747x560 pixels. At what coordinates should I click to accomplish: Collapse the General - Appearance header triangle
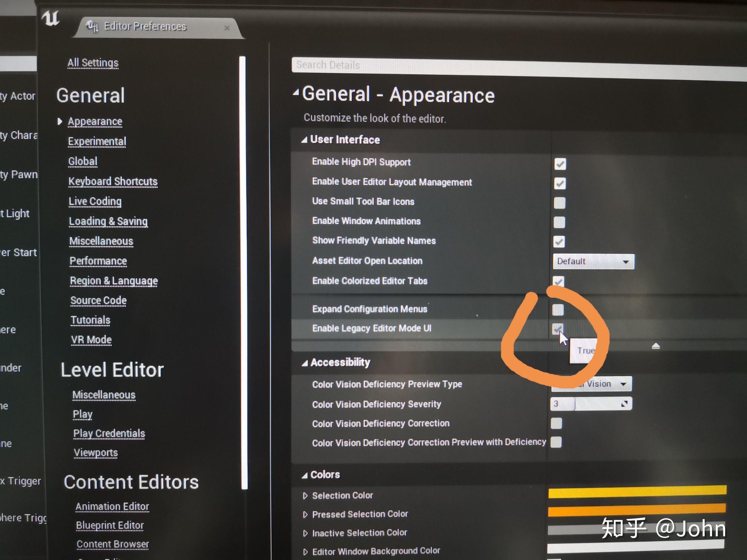pos(296,93)
